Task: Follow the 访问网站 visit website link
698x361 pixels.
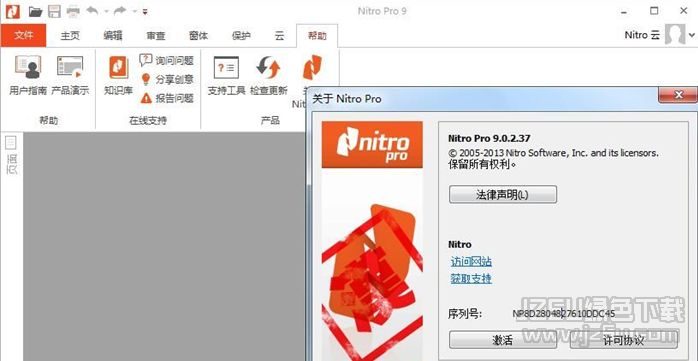Action: coord(471,262)
